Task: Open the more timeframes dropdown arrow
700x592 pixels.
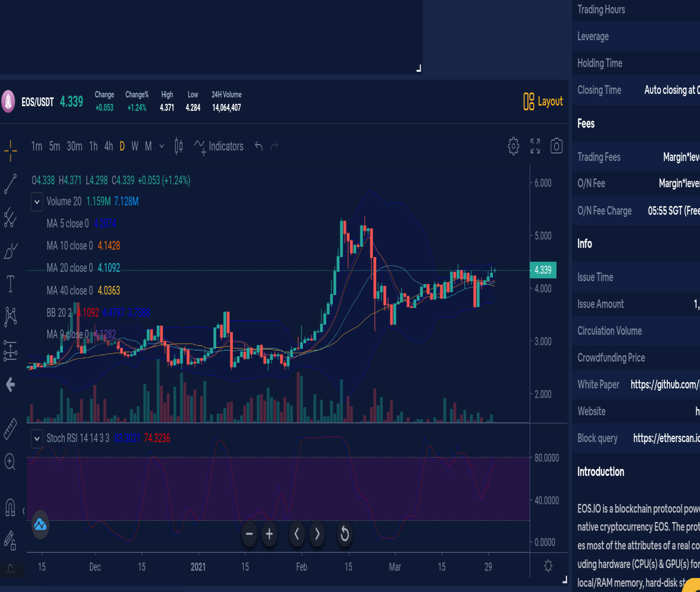Action: tap(162, 146)
